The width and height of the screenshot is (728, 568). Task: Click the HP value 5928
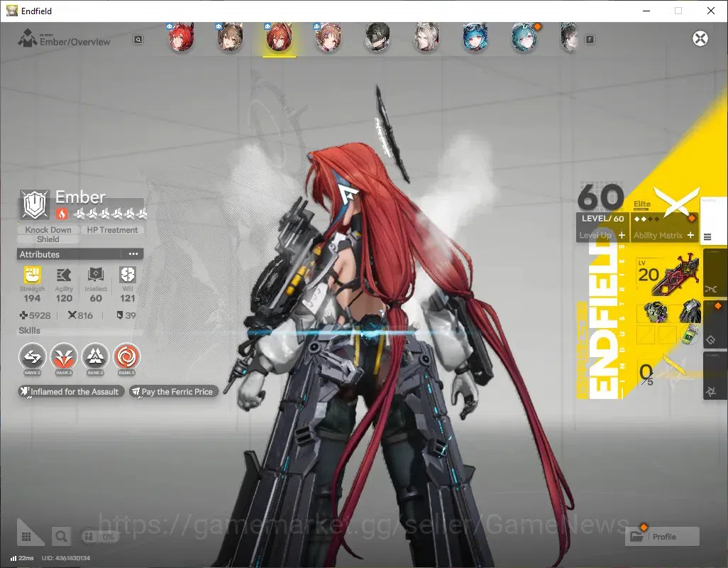[40, 315]
